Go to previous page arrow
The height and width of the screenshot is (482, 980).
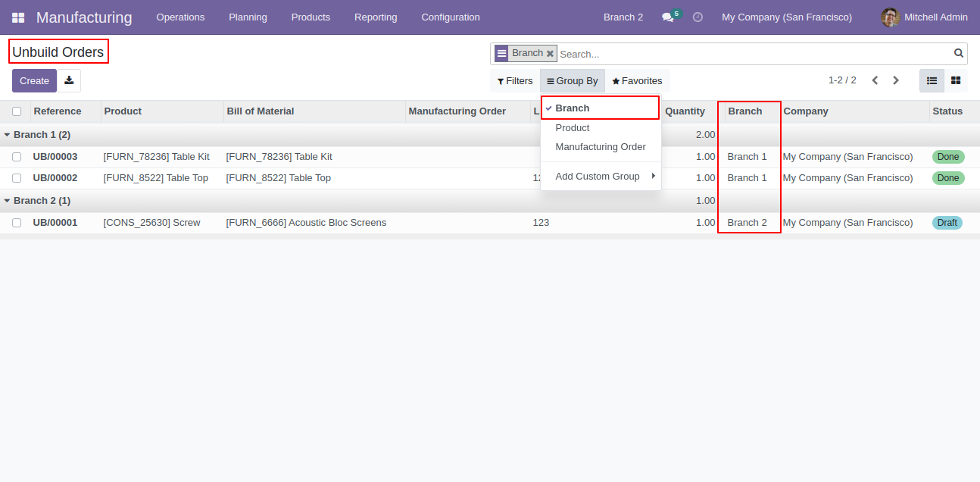pyautogui.click(x=875, y=80)
